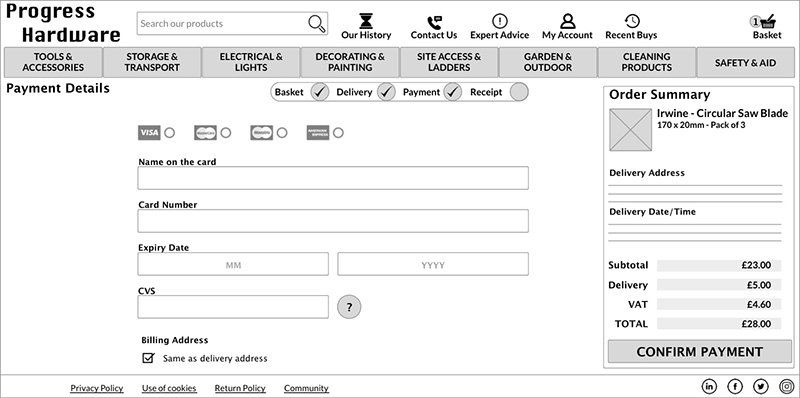Click the Name on the card field

click(333, 178)
